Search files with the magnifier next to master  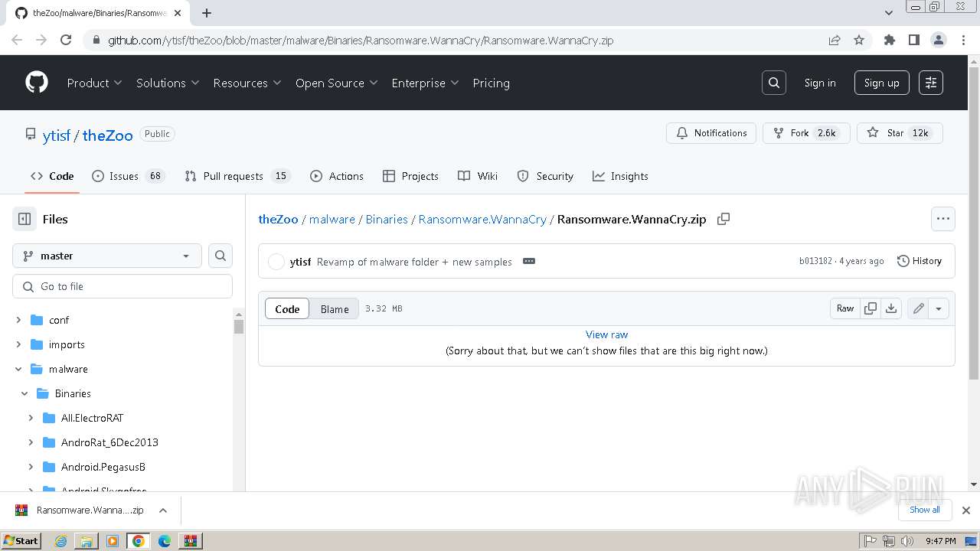click(220, 256)
